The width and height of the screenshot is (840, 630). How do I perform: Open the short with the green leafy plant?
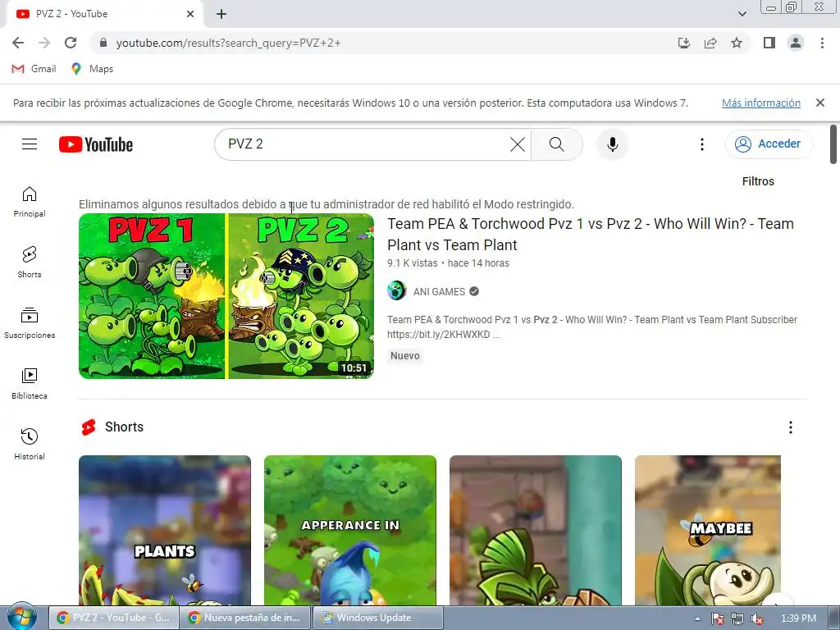pos(535,531)
